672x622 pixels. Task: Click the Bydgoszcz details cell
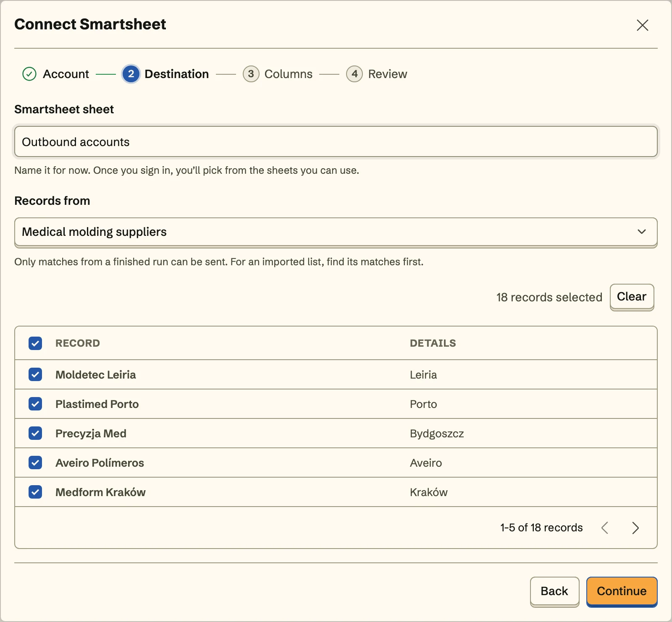(437, 434)
